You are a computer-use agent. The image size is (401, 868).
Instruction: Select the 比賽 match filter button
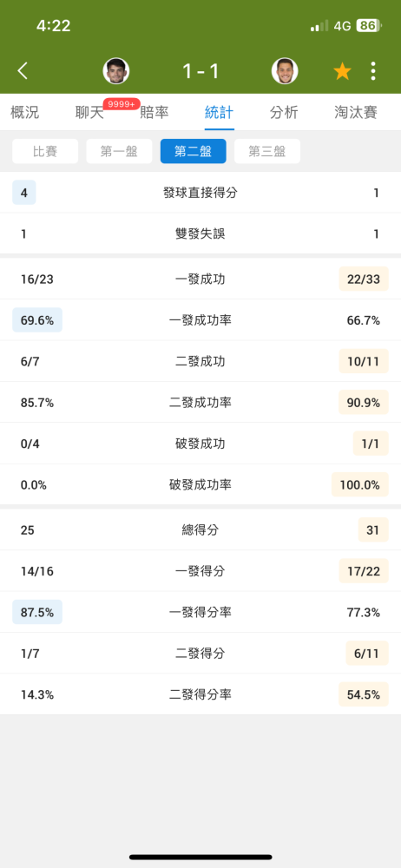[x=45, y=151]
